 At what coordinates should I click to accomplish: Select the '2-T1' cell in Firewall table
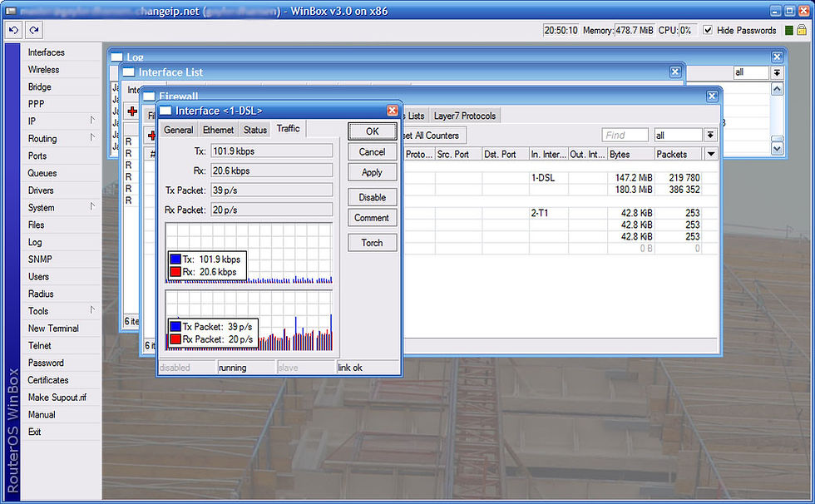[x=548, y=213]
